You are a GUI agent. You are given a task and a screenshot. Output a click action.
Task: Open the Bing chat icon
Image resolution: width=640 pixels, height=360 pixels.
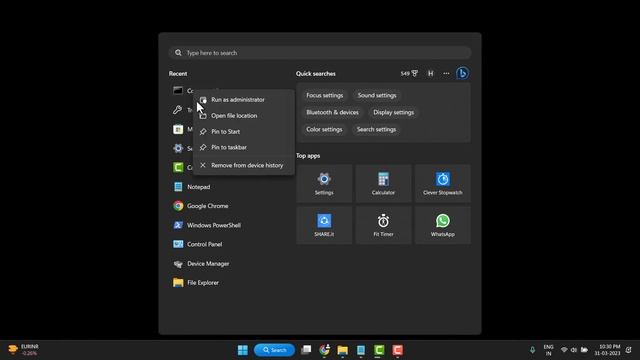(462, 73)
